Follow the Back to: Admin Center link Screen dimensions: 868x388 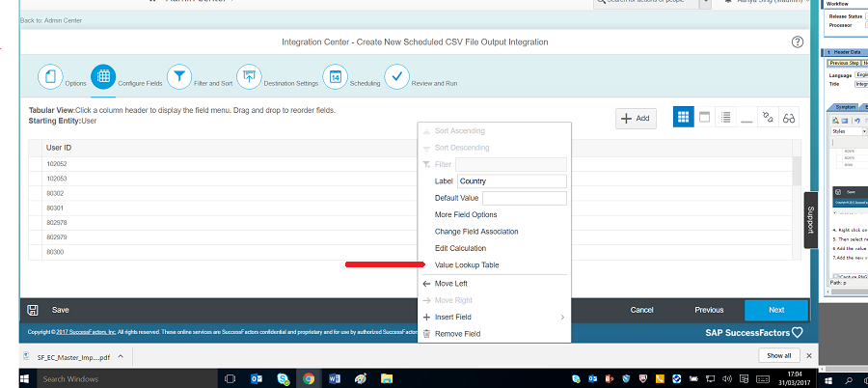coord(51,20)
